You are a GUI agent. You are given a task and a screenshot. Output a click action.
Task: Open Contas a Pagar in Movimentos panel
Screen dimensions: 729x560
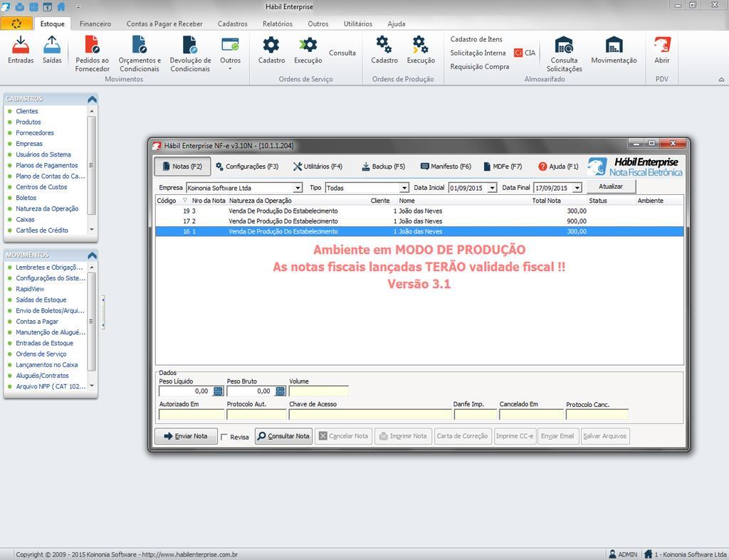(37, 322)
